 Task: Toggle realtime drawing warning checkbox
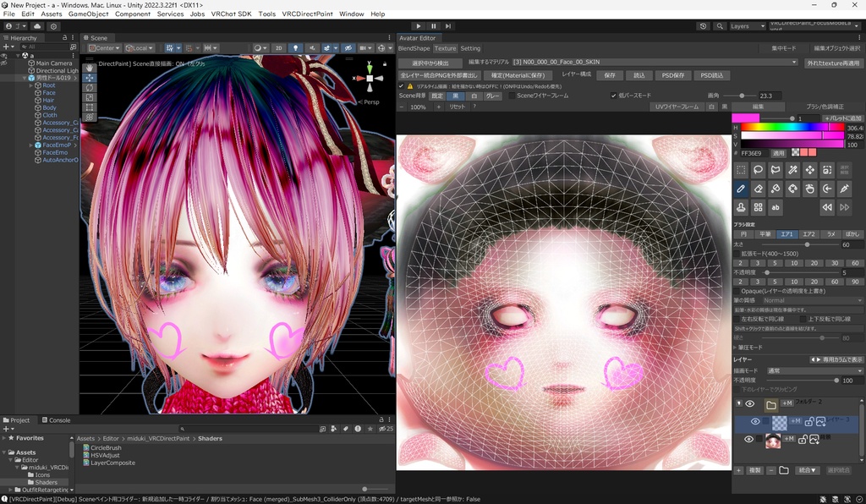tap(401, 86)
